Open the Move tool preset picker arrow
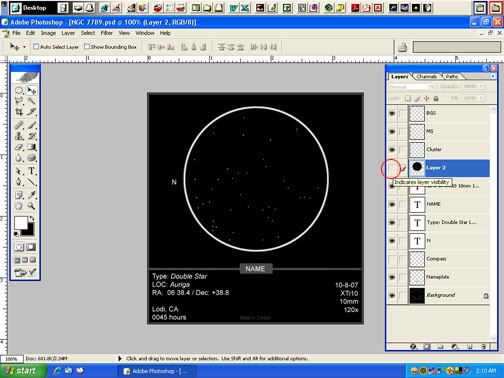The height and width of the screenshot is (378, 504). (24, 47)
